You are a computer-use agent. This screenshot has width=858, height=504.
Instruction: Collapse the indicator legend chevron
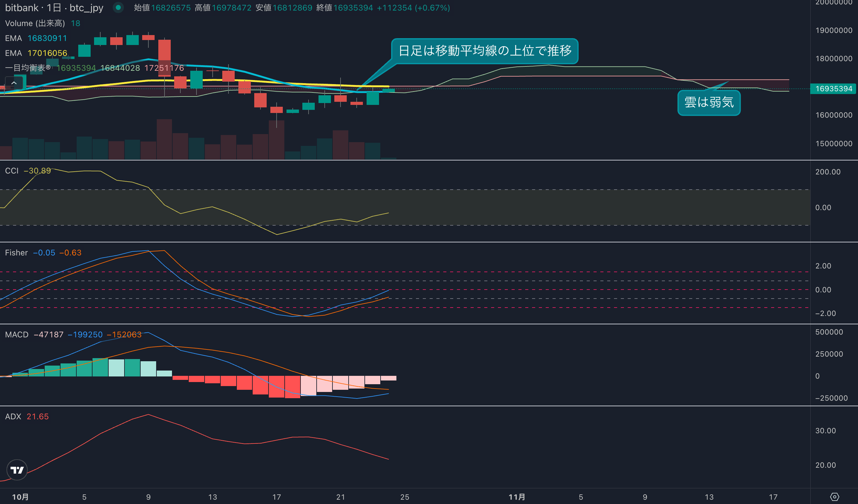coord(14,83)
